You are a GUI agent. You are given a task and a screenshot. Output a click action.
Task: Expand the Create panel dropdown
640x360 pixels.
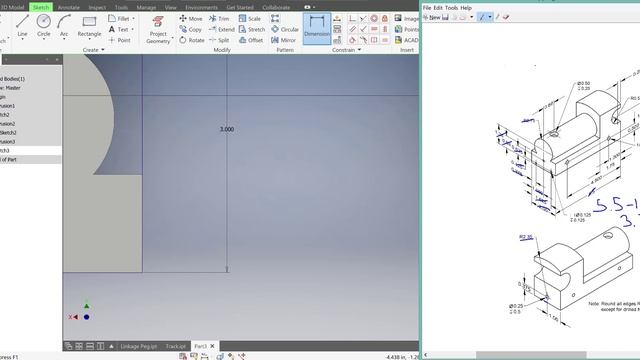(x=103, y=50)
